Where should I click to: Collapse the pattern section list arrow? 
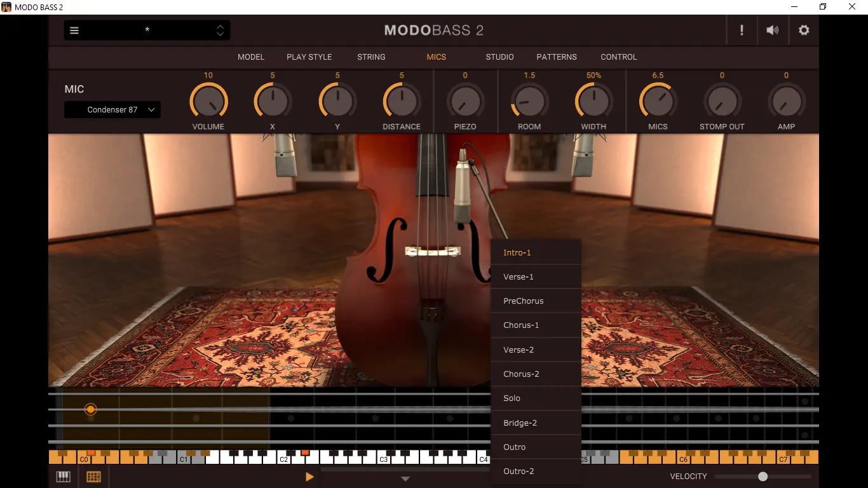tap(405, 479)
